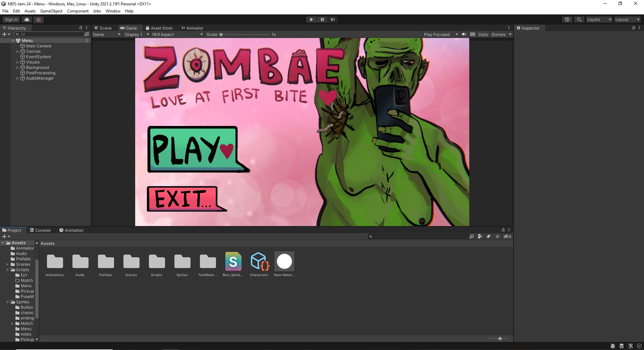The width and height of the screenshot is (644, 350).
Task: Toggle the Project panel lock
Action: pyautogui.click(x=503, y=230)
